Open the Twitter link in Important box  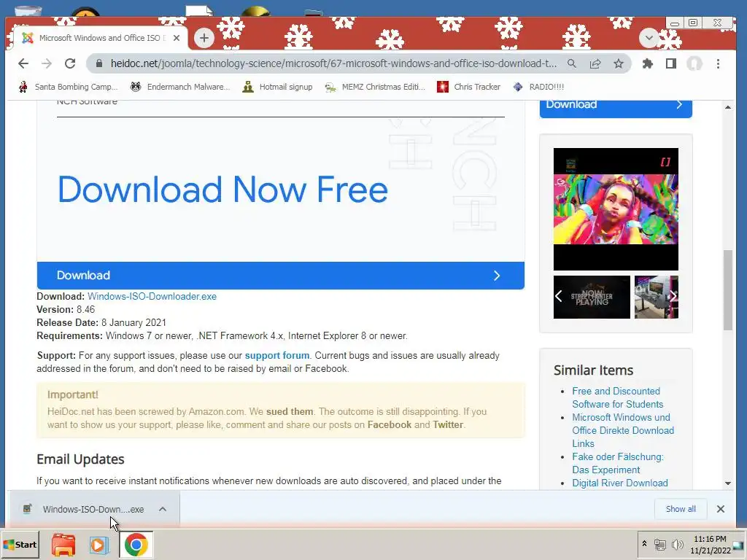pos(448,424)
